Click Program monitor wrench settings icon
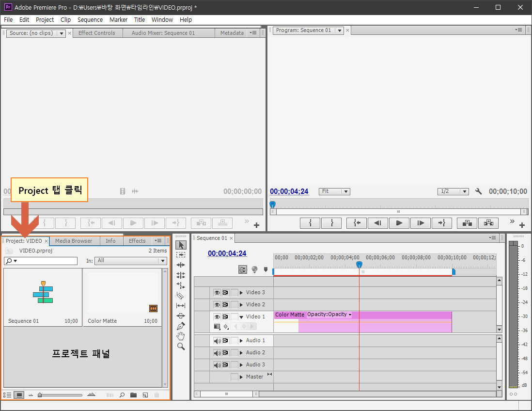 (478, 191)
